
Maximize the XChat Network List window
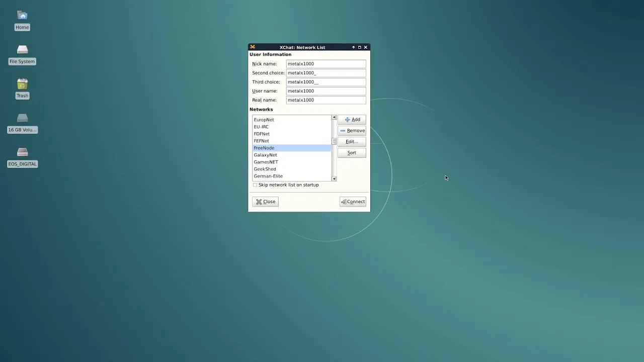coord(359,47)
